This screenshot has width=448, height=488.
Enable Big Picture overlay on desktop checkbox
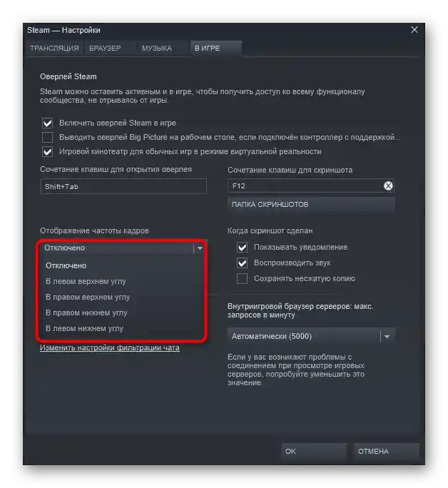tap(47, 137)
